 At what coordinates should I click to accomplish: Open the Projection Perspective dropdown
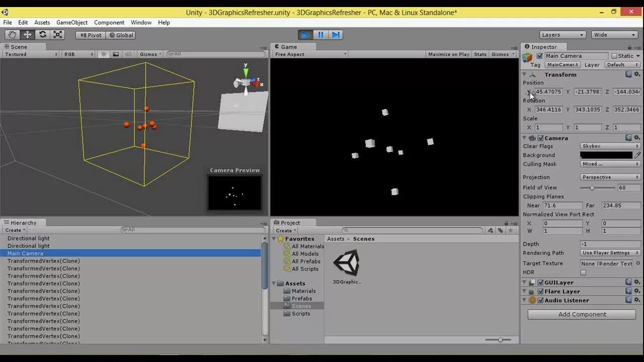610,177
